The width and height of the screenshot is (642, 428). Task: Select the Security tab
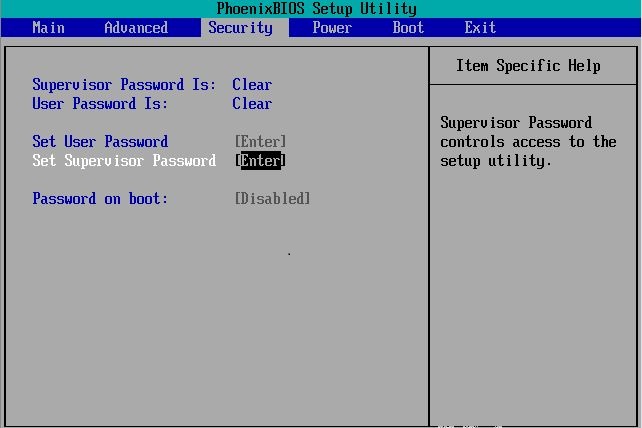(240, 28)
